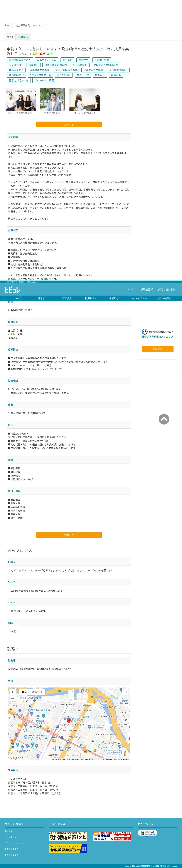Open ホーム in the navigation bar
The height and width of the screenshot is (868, 182).
tap(18, 299)
